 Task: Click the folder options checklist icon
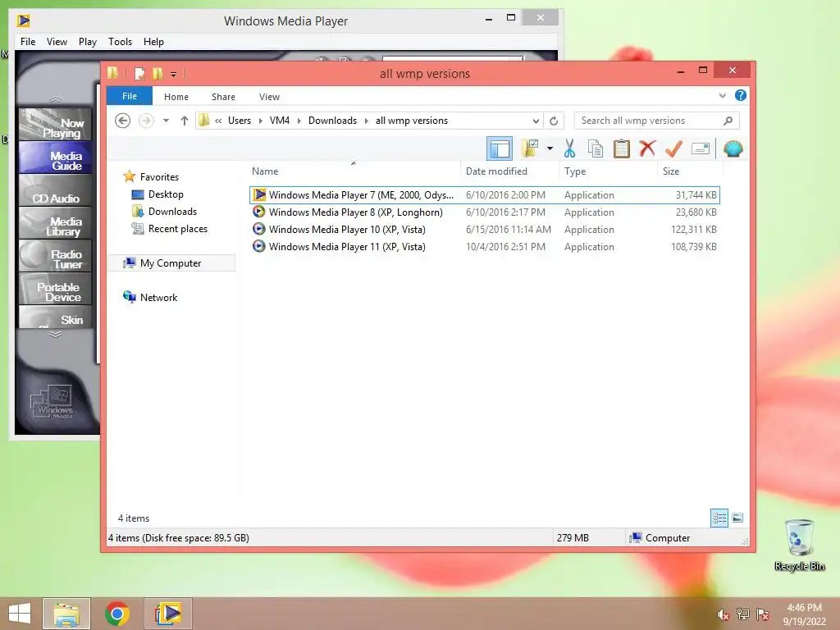tap(531, 148)
